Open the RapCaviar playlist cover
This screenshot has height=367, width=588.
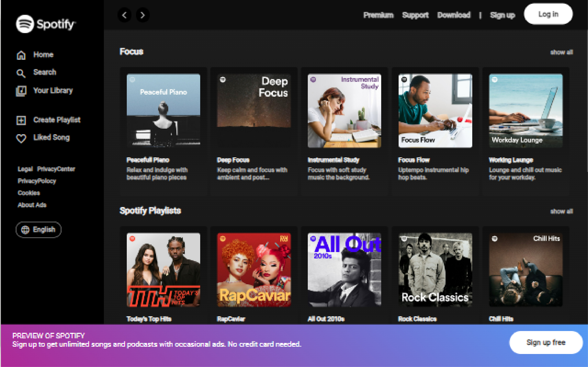(254, 269)
